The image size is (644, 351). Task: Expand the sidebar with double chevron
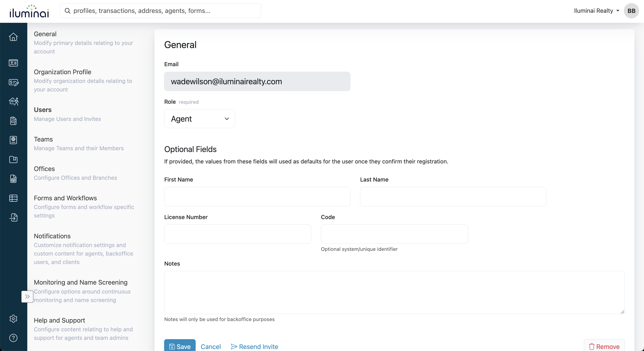coord(27,296)
